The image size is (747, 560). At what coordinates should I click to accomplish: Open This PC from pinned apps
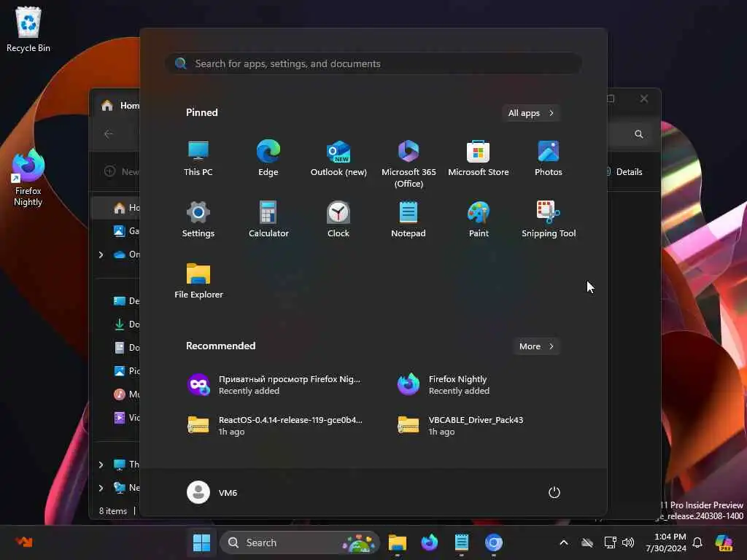coord(198,158)
